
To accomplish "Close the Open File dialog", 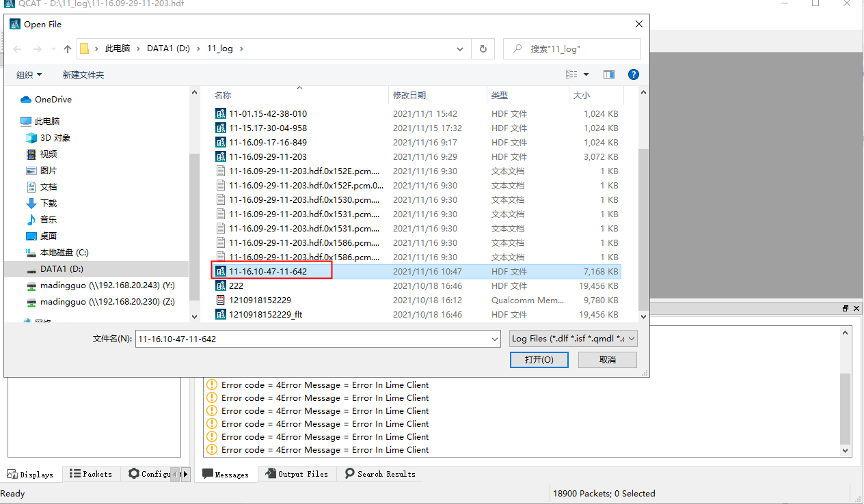I will 639,24.
